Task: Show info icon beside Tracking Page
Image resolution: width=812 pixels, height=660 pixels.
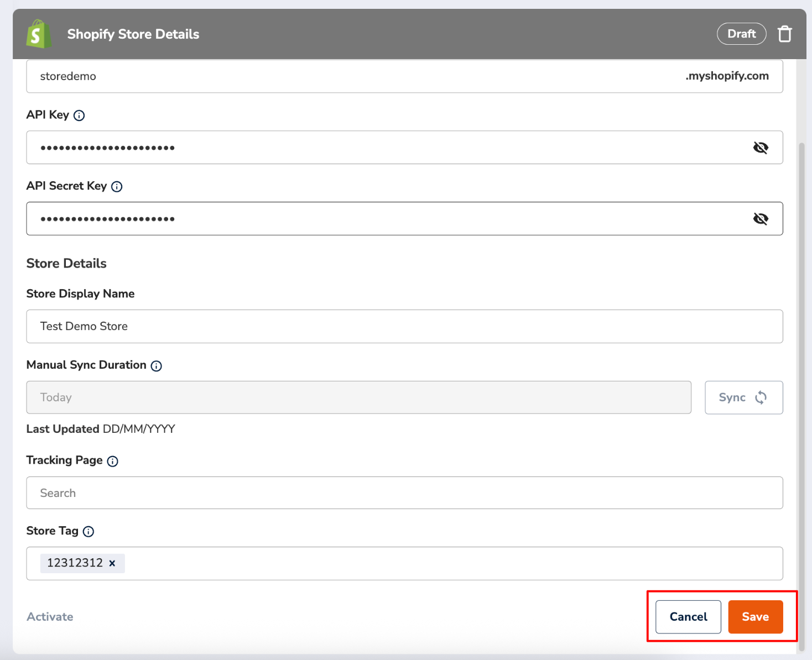Action: click(x=113, y=462)
